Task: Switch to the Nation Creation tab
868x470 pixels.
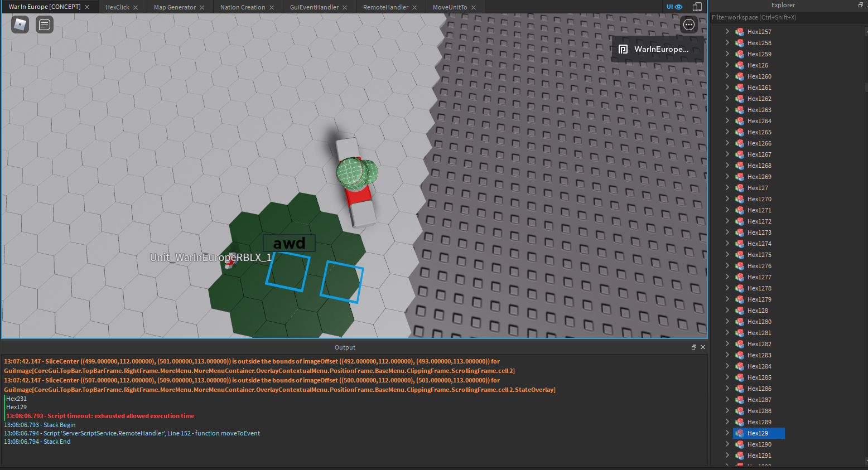Action: click(243, 7)
